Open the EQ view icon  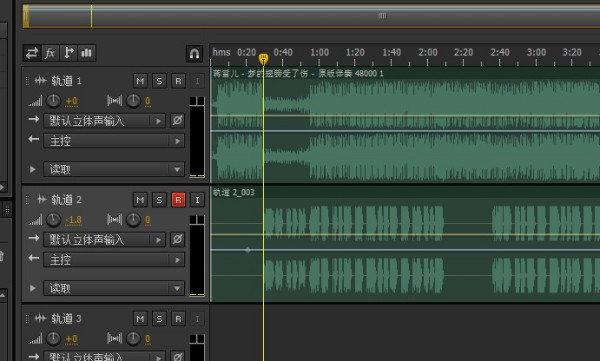pyautogui.click(x=87, y=53)
